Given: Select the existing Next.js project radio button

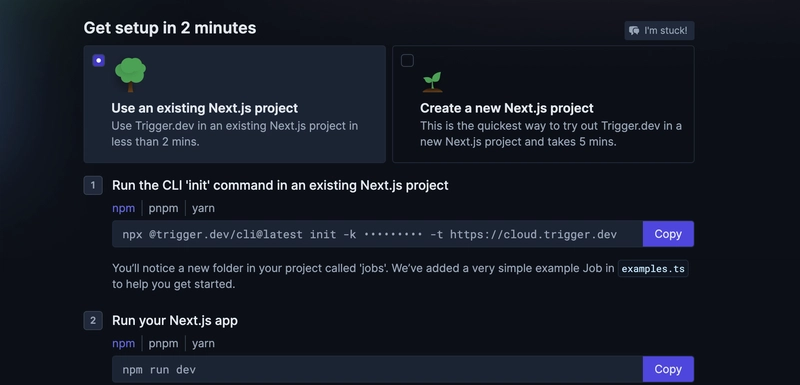Looking at the screenshot, I should [98, 61].
